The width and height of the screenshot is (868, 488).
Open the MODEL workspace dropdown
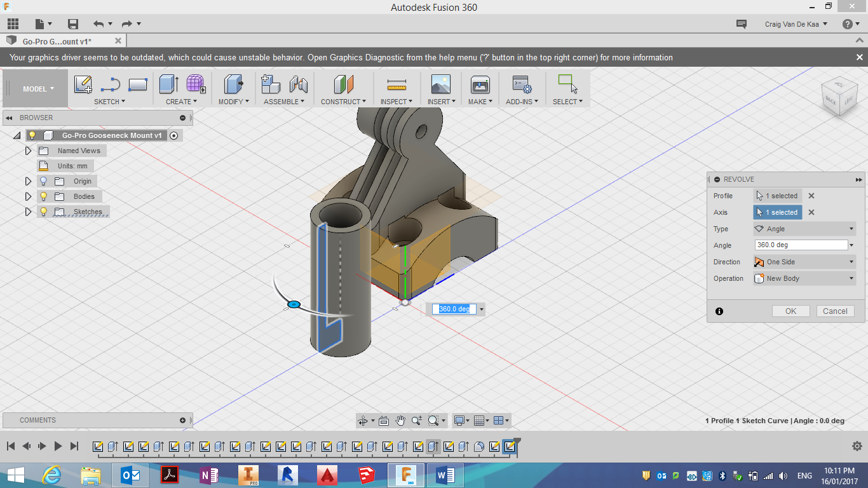tap(38, 89)
